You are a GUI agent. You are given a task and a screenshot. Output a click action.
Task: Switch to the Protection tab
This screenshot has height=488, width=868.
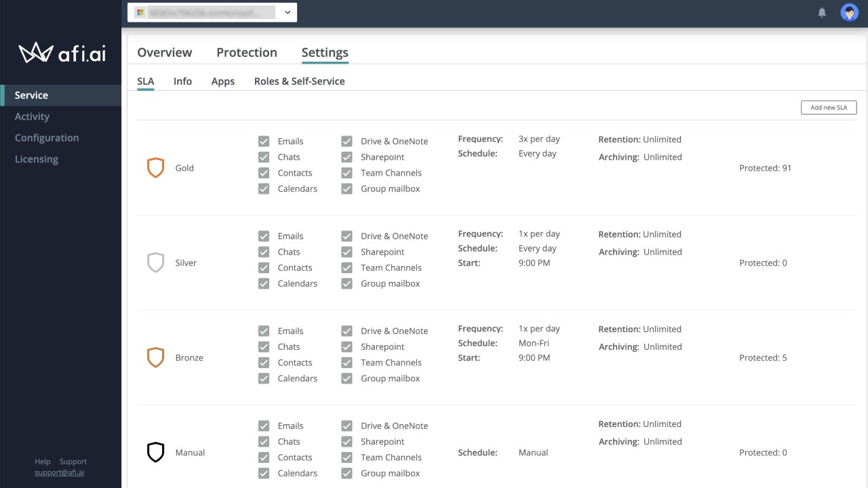246,52
